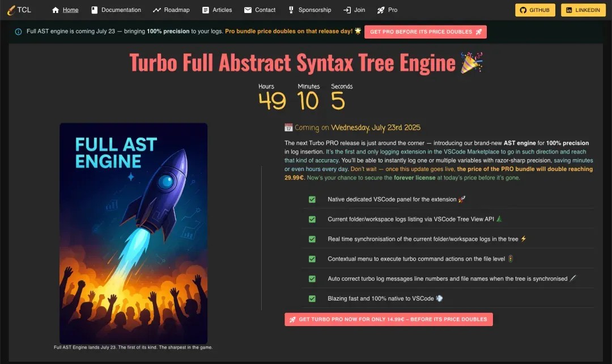Click the Articles page icon

tap(205, 10)
